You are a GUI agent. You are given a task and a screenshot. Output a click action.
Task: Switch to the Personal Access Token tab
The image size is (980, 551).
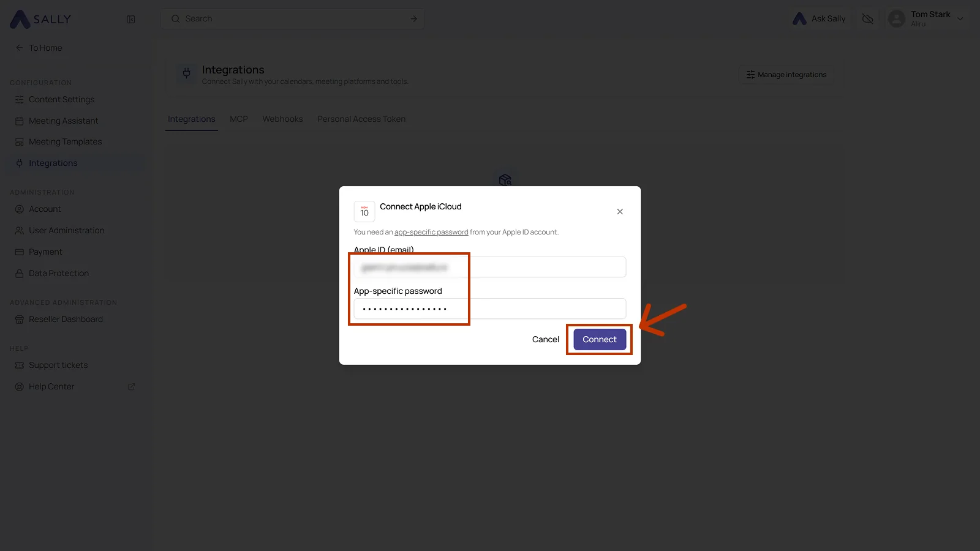361,119
